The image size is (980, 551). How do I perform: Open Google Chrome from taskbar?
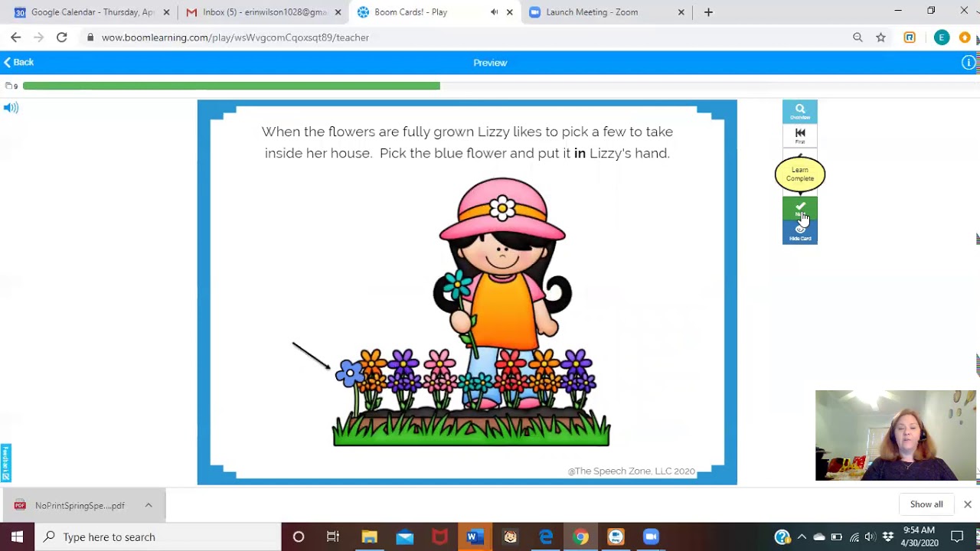(x=580, y=537)
